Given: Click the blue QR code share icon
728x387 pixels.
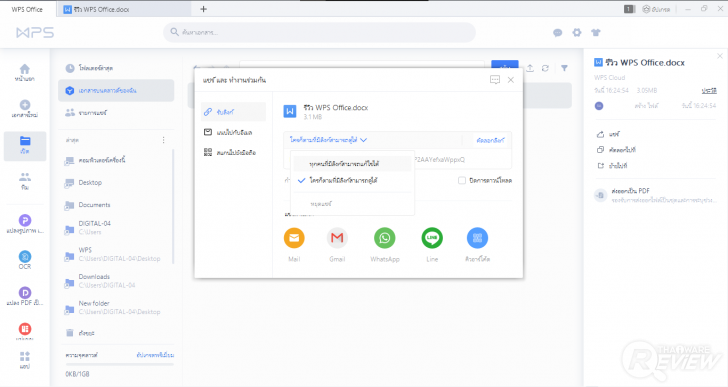Looking at the screenshot, I should point(477,238).
